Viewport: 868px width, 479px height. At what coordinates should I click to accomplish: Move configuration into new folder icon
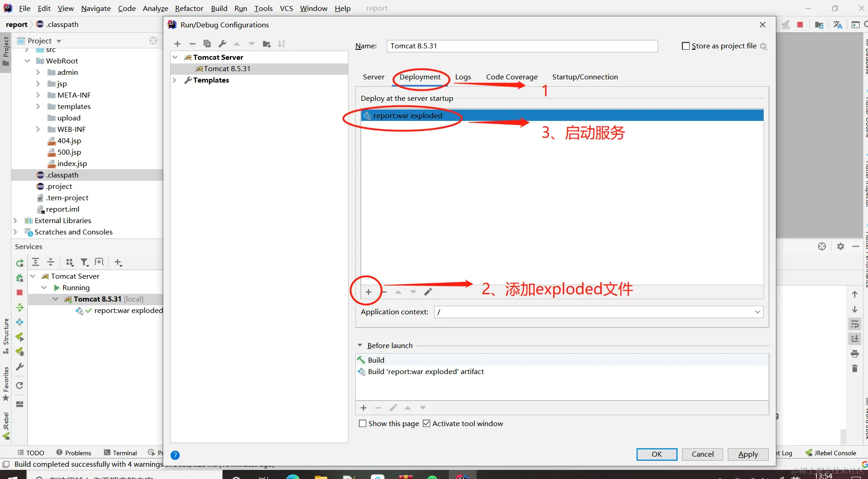[x=267, y=44]
